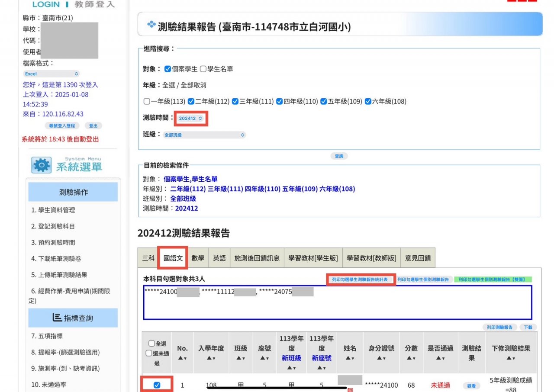Open 7. 五項指標 menu item
Image resolution: width=554 pixels, height=392 pixels.
(x=47, y=336)
